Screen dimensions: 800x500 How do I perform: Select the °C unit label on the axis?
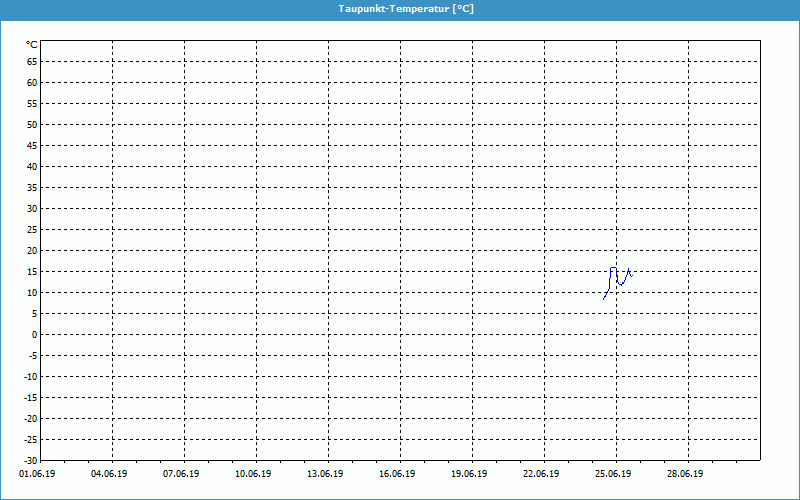32,44
